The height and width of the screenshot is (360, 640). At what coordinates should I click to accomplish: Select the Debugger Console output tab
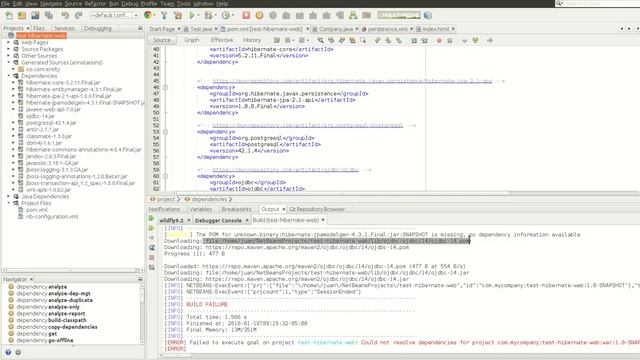click(218, 220)
